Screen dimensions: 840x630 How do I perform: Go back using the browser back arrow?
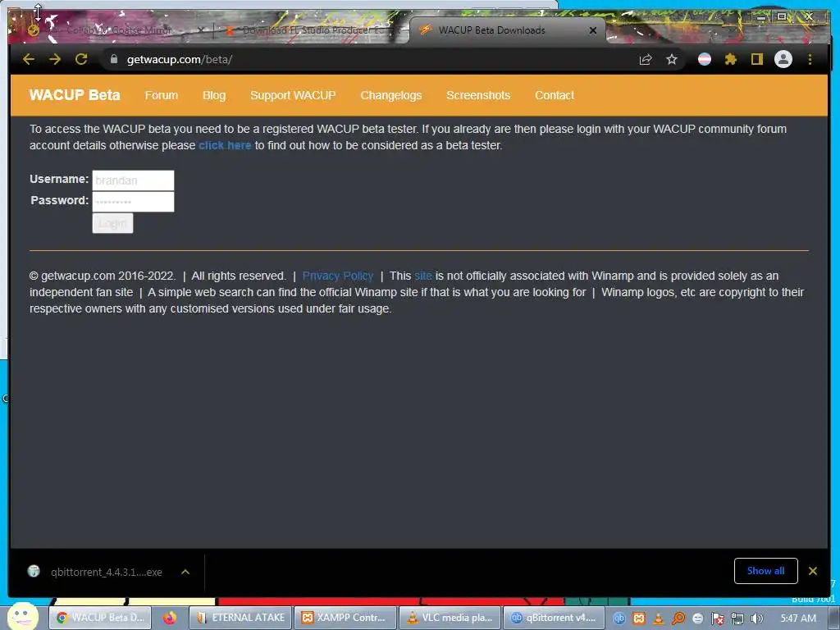click(x=29, y=59)
